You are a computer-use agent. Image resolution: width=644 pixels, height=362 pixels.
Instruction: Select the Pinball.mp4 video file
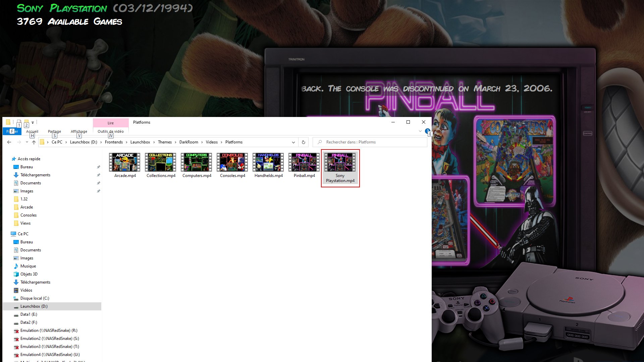point(304,166)
